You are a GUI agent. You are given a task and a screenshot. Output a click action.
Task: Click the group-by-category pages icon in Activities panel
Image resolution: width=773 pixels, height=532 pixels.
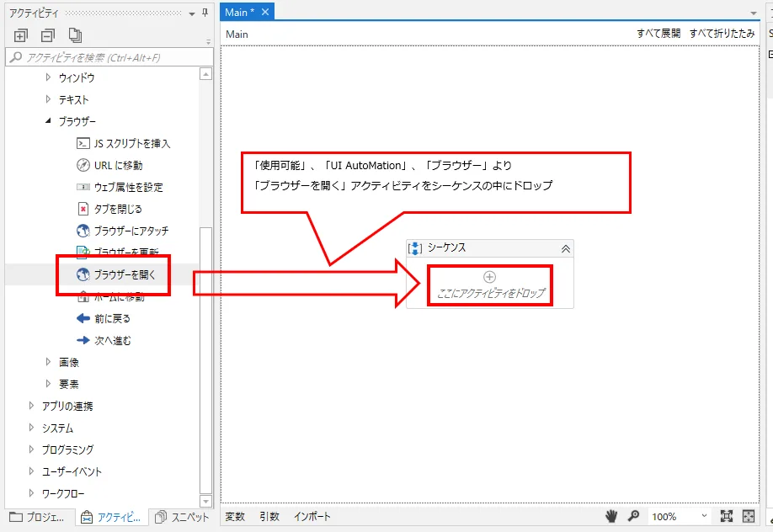pos(76,35)
